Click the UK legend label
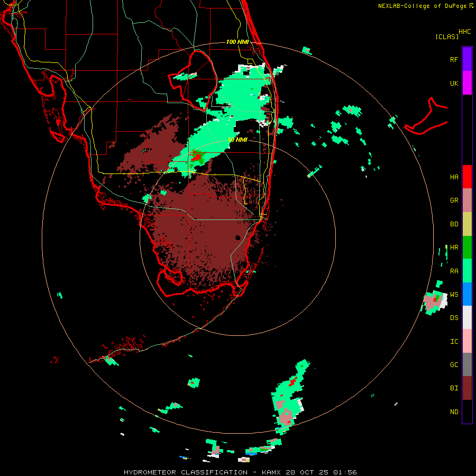476x476 pixels. point(454,83)
